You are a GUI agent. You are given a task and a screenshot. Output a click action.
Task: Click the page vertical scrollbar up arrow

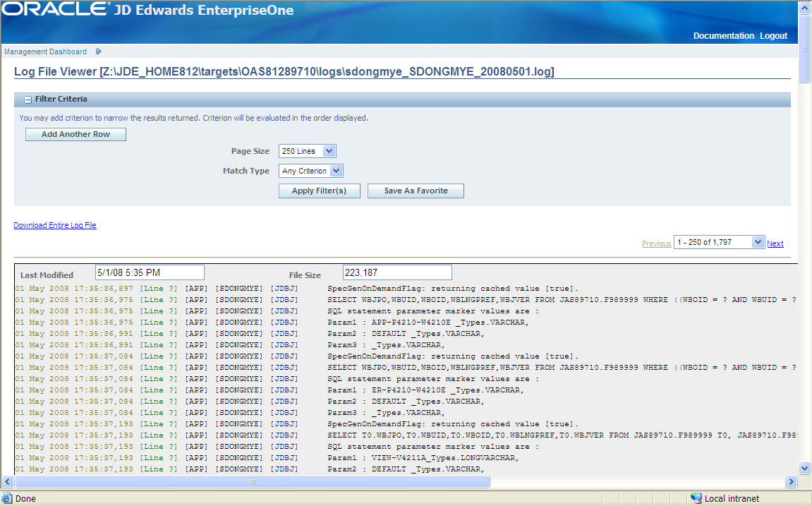(x=804, y=7)
